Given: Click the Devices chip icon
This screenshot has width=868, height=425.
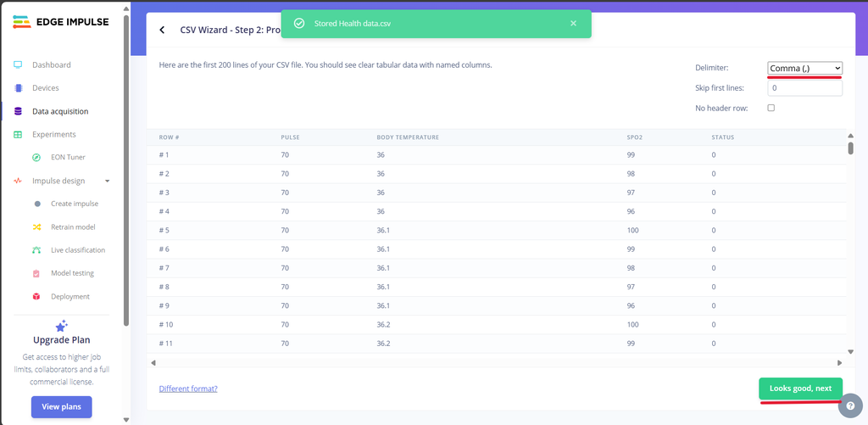Looking at the screenshot, I should point(18,88).
